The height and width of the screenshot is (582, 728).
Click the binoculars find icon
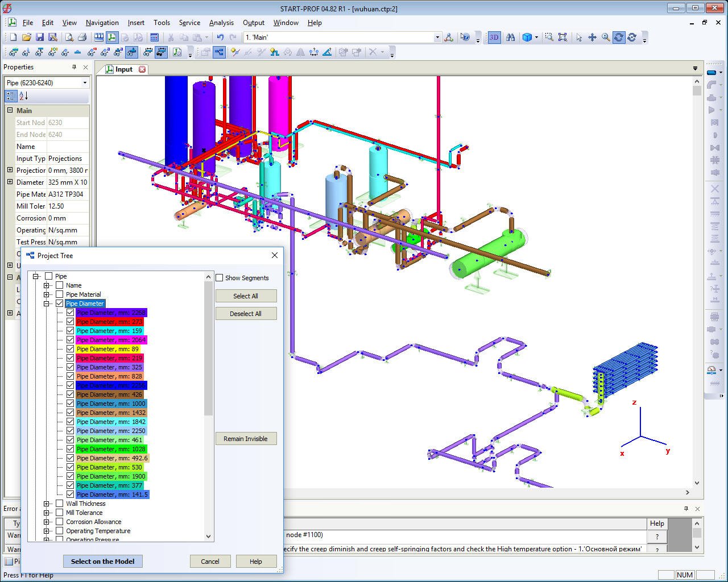pyautogui.click(x=510, y=38)
